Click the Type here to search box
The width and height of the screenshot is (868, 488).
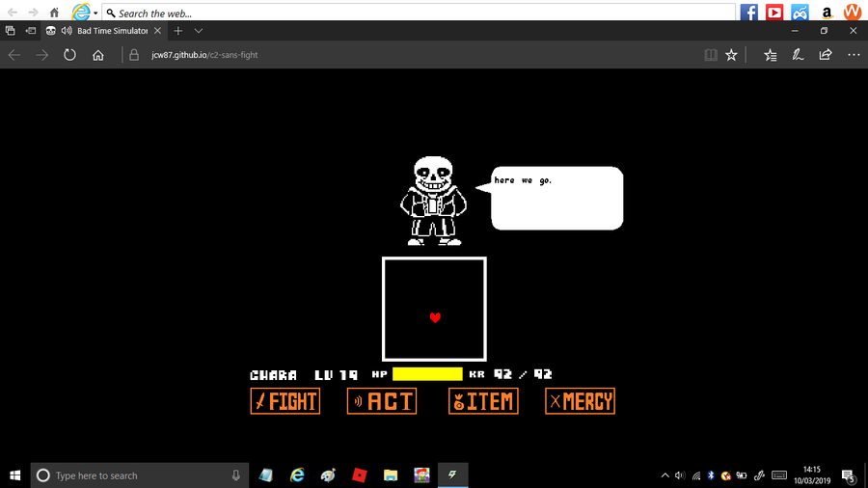[140, 475]
